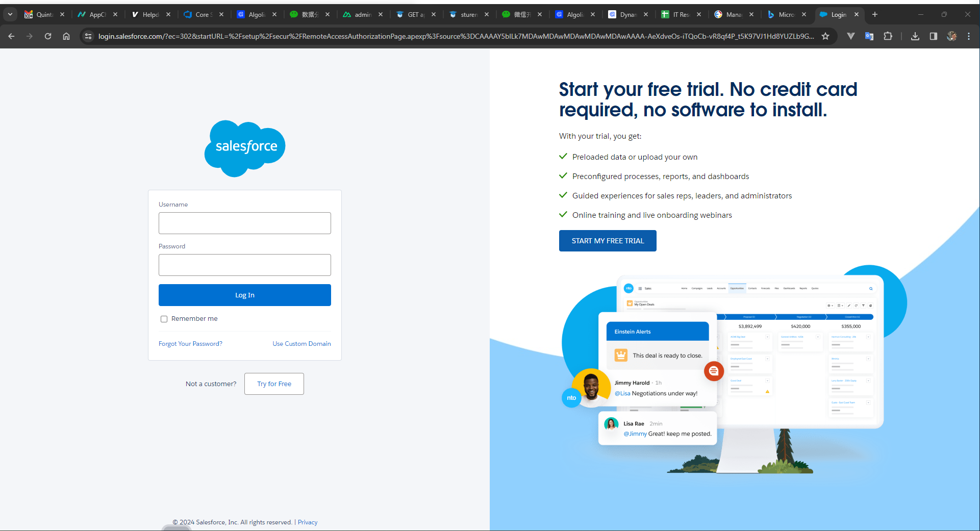Open browser Downloads
The height and width of the screenshot is (531, 980).
915,36
